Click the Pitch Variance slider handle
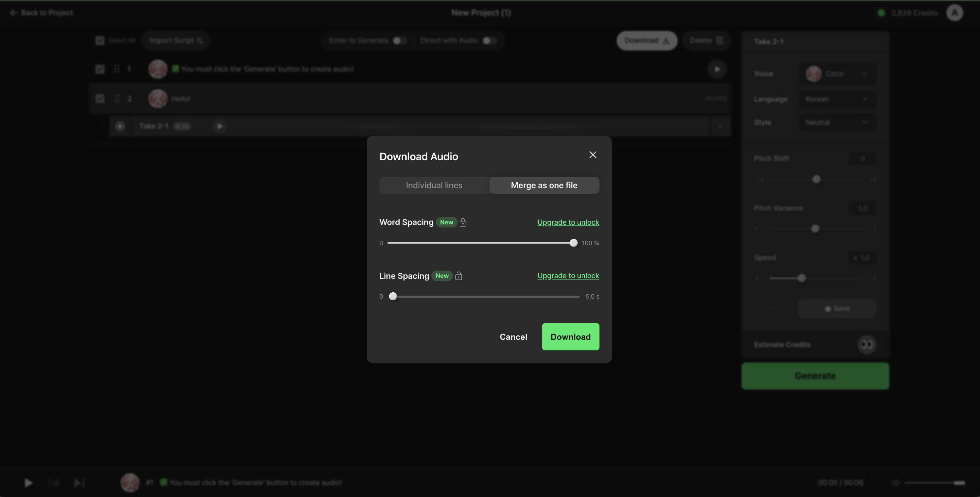 pos(815,228)
